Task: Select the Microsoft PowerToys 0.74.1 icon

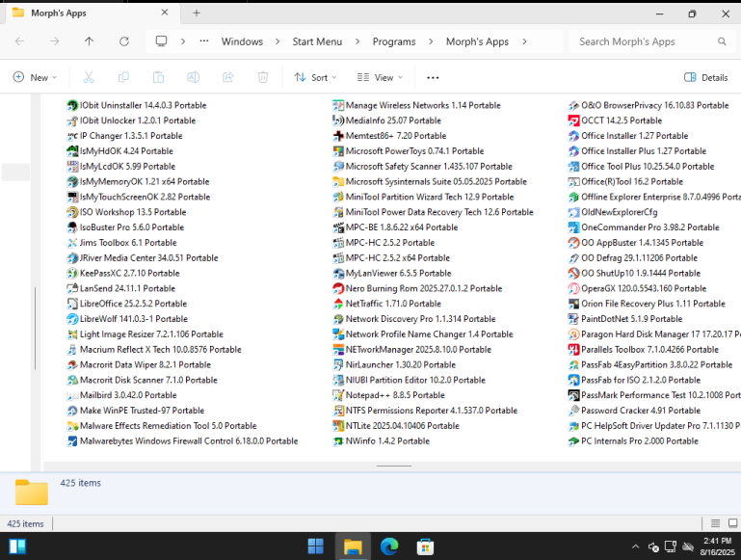Action: 338,151
